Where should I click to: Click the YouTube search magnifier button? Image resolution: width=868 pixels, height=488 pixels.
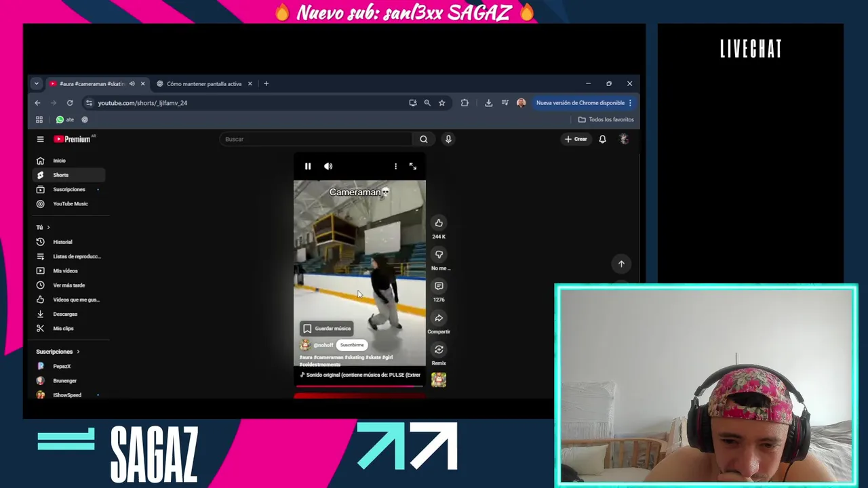424,139
